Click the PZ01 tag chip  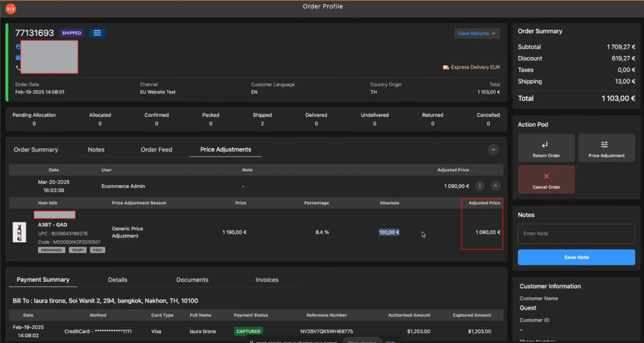tap(97, 250)
